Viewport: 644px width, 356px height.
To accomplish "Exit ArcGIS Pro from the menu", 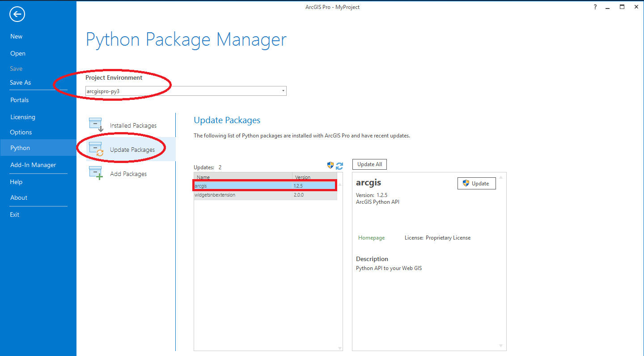I will pyautogui.click(x=15, y=214).
